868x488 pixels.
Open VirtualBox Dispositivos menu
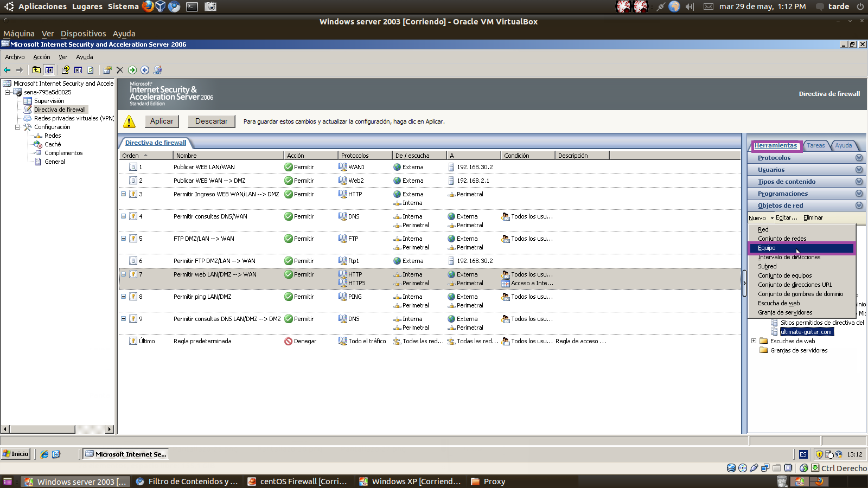pyautogui.click(x=84, y=34)
